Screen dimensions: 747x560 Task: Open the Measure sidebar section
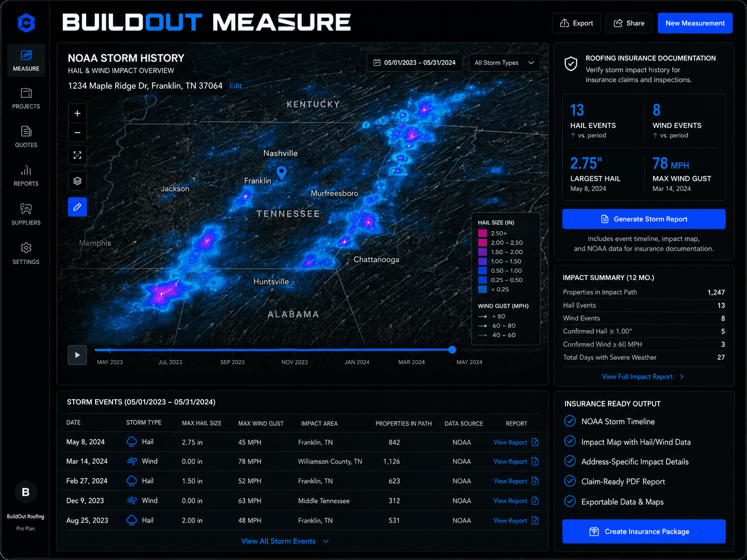(x=26, y=60)
